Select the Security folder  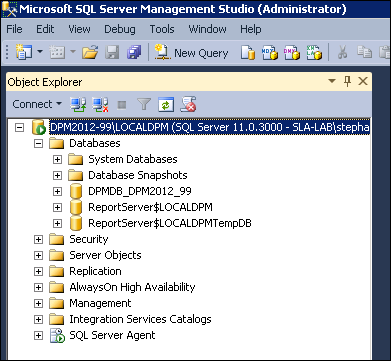pos(89,239)
